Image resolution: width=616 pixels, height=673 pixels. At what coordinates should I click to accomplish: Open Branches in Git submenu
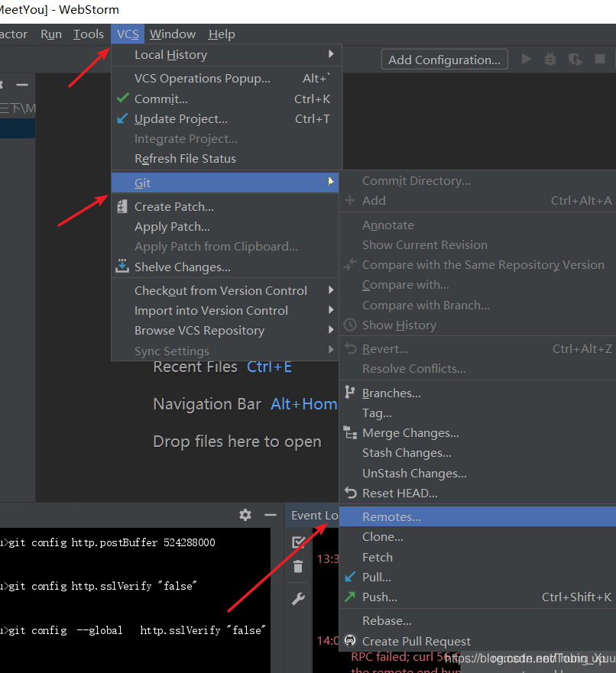coord(478,393)
